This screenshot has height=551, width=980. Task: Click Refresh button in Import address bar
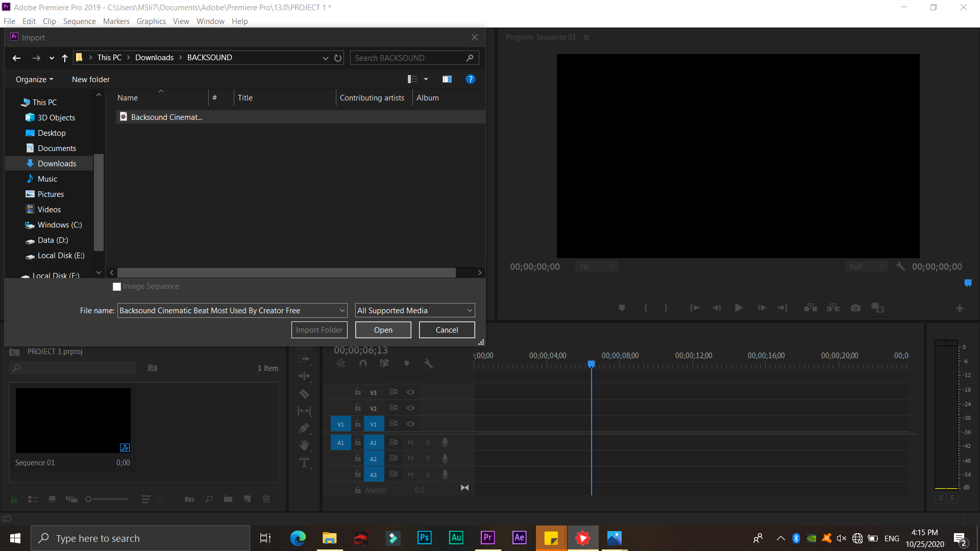click(x=338, y=58)
